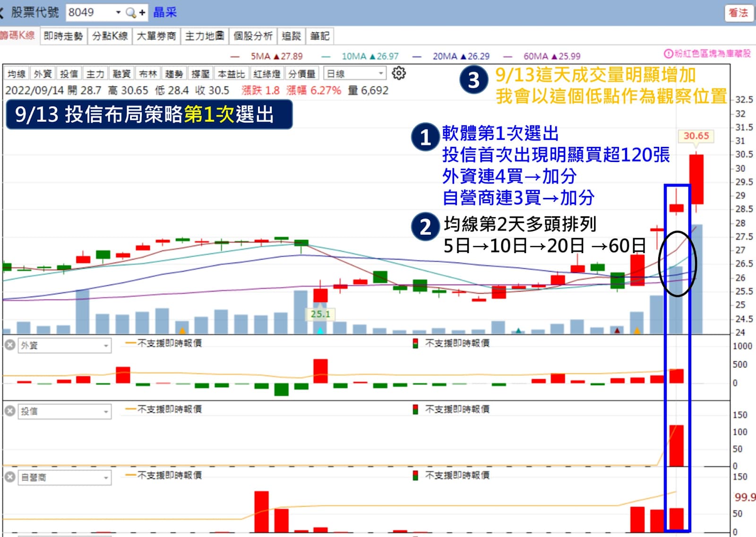The image size is (756, 537).
Task: Open the 投信 sub-chart indicator dropdown
Action: 65,412
